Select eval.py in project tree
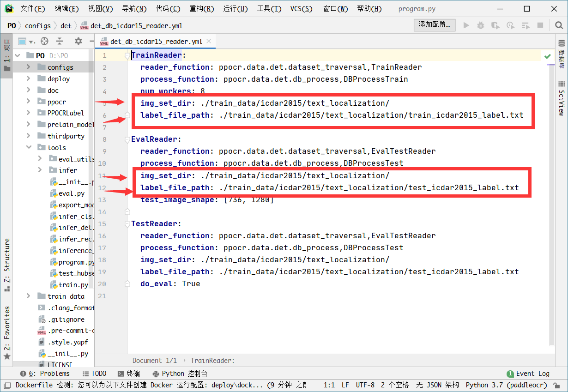This screenshot has height=392, width=568. coord(72,193)
